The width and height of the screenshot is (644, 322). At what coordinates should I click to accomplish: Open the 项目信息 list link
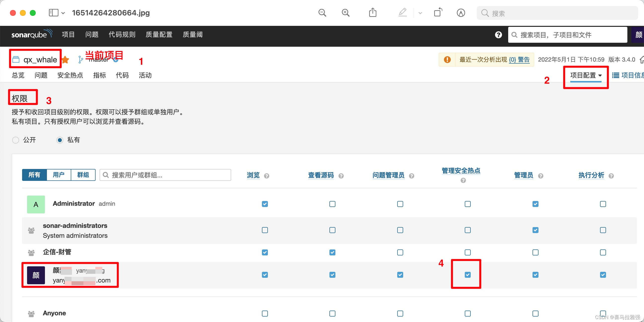pyautogui.click(x=628, y=75)
